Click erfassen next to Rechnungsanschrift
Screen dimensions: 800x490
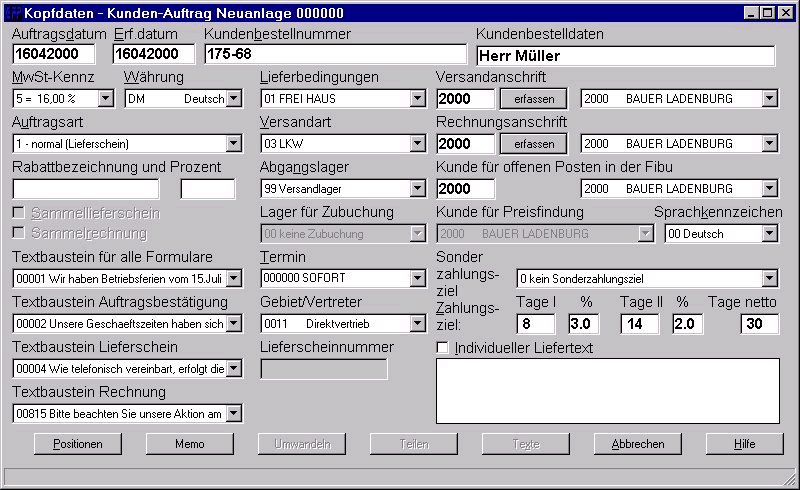point(534,143)
